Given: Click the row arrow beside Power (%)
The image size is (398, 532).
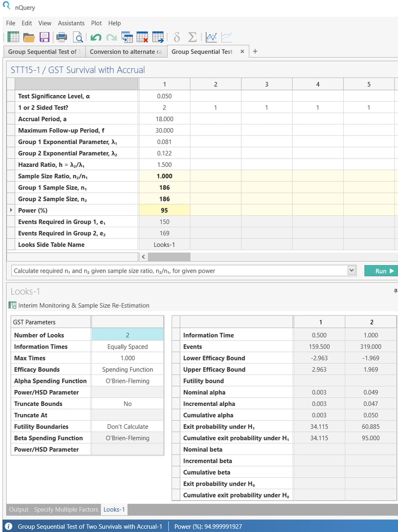Looking at the screenshot, I should coord(11,210).
